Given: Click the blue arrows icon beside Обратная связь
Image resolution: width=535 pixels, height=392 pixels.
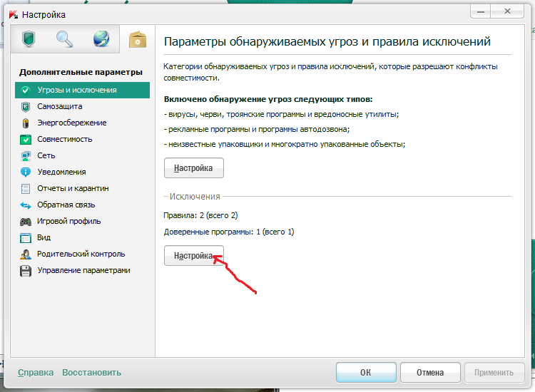Looking at the screenshot, I should [26, 205].
